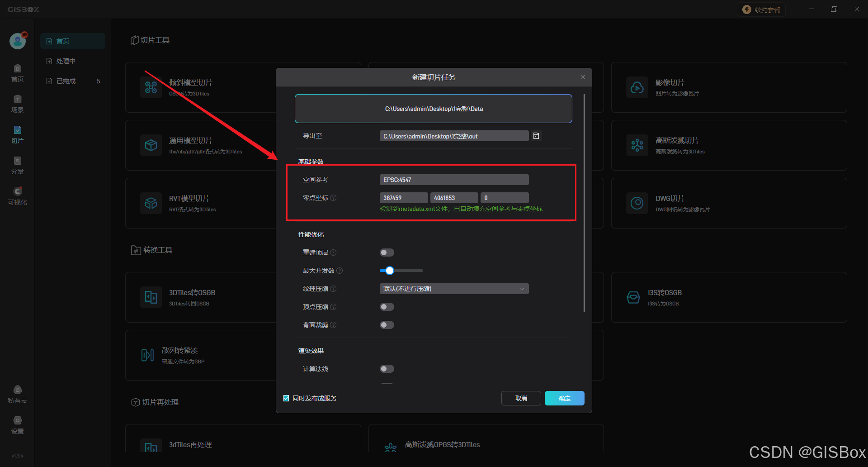Viewport: 868px width, 467px height.
Task: Open the 分发 distribution icon in sidebar
Action: pyautogui.click(x=17, y=161)
